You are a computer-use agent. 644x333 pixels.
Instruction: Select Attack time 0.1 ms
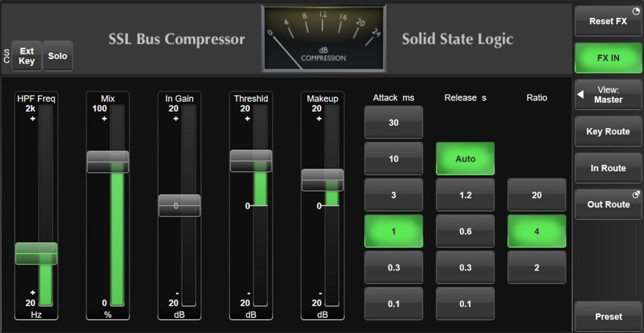[393, 304]
